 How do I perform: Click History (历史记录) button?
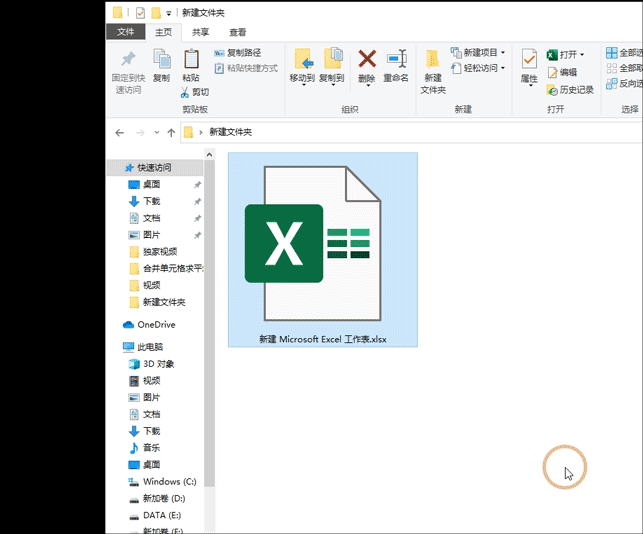[x=570, y=90]
